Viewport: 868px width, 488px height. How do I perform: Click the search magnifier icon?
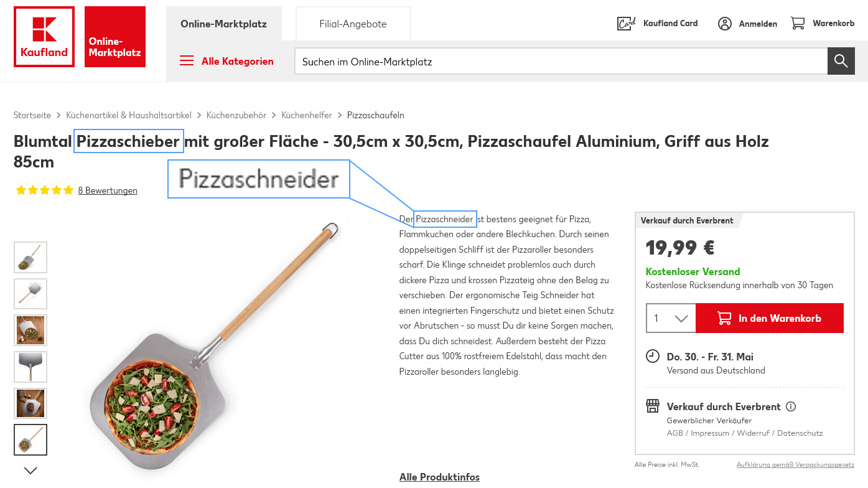click(x=841, y=61)
